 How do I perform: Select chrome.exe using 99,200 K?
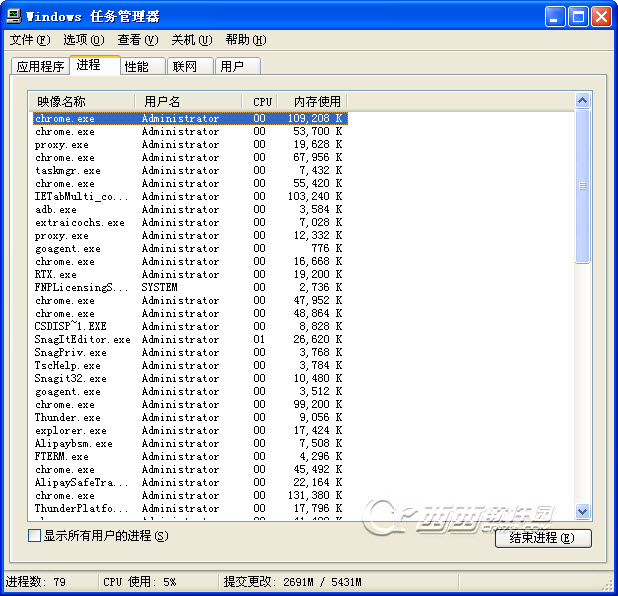point(190,404)
